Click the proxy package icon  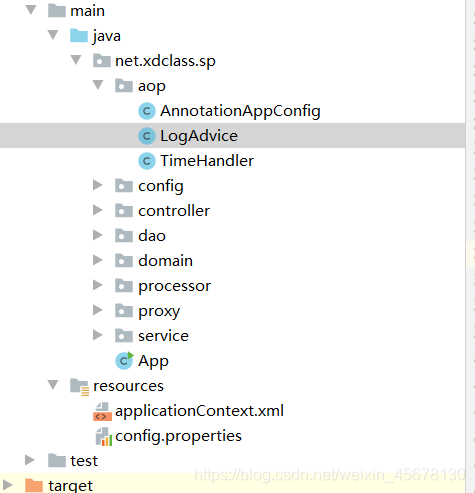click(124, 311)
